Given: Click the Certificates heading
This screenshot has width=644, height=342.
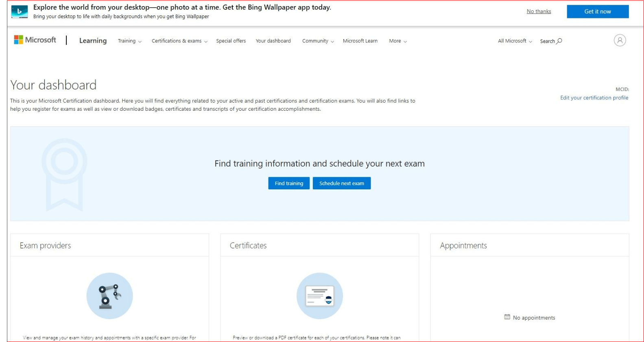Looking at the screenshot, I should coord(248,246).
